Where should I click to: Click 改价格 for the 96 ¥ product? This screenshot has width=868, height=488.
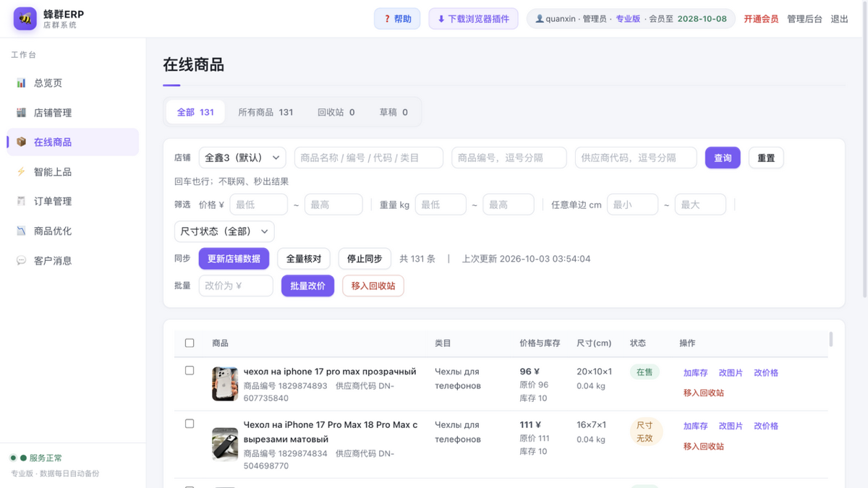pos(766,373)
